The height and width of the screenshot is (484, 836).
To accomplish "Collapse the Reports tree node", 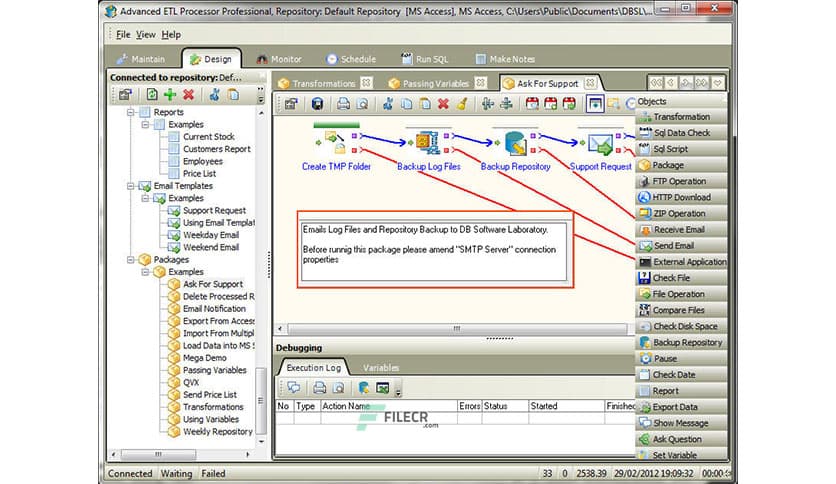I will click(x=131, y=112).
